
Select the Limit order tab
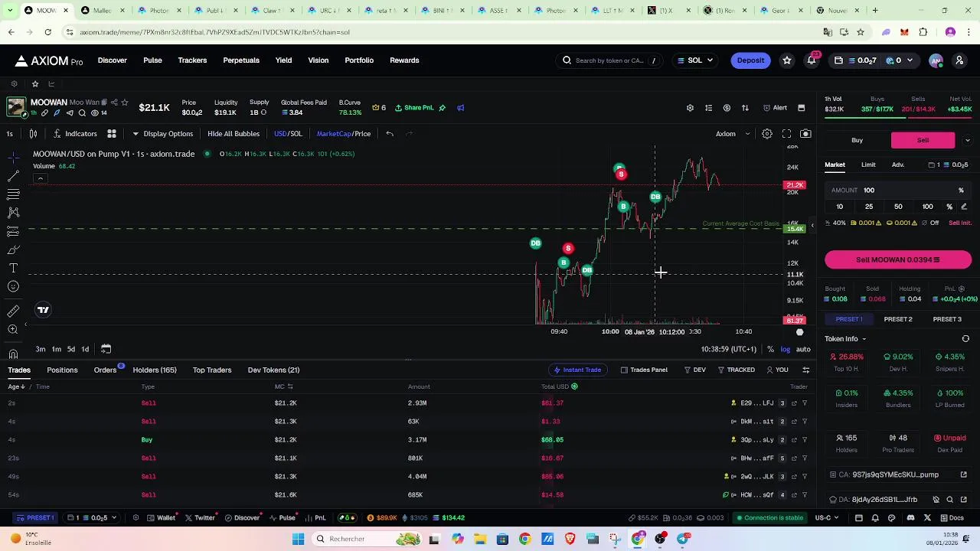point(868,165)
